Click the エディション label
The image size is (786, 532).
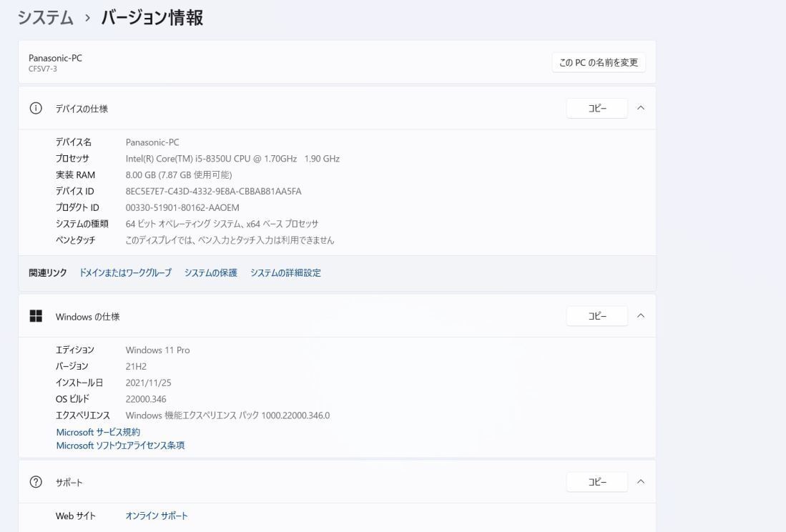click(x=74, y=350)
